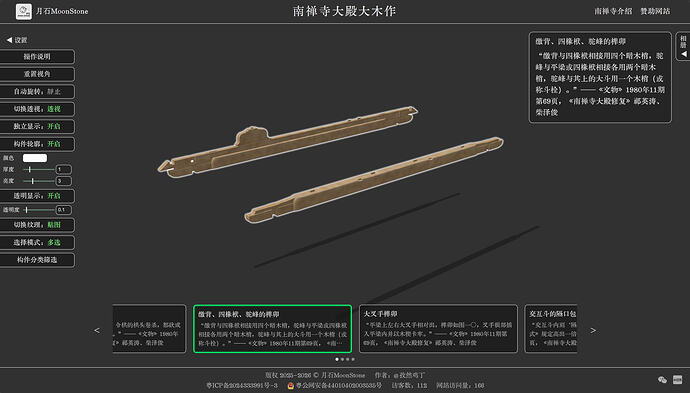This screenshot has width=690, height=393.
Task: Click the 南禅寺大殿大木作 page title
Action: click(345, 11)
